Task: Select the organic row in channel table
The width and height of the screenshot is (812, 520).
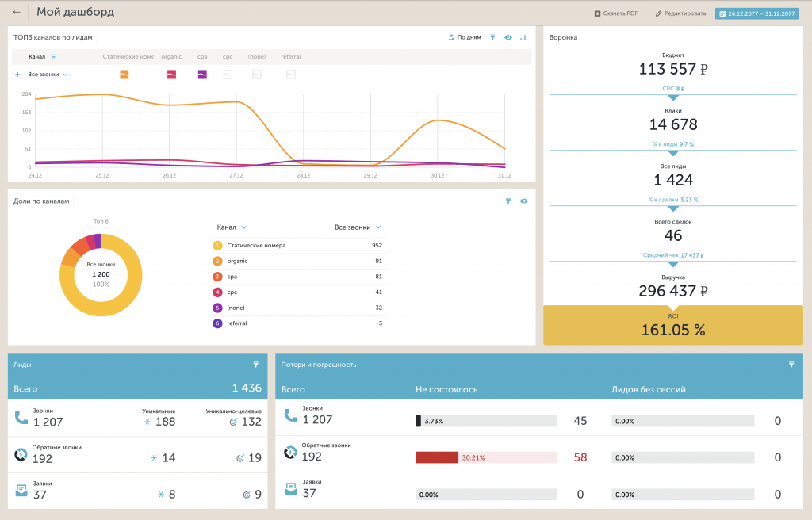Action: point(299,261)
